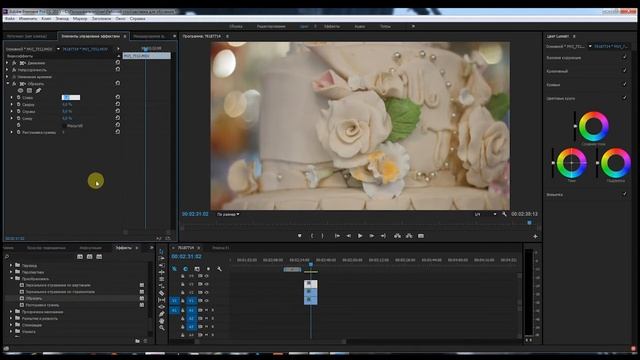Viewport: 640px width, 360px height.
Task: Create an ellipse mask under the Crop effect
Action: 20,91
